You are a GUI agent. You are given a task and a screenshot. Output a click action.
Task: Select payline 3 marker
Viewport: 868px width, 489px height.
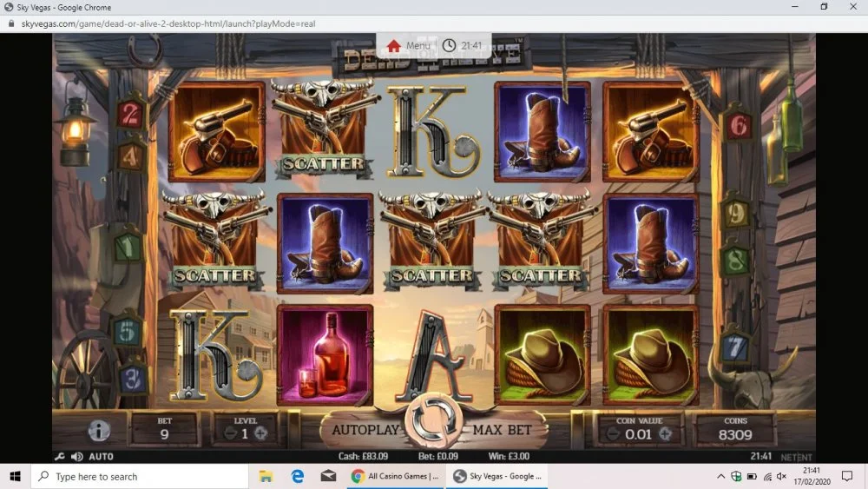tap(132, 379)
